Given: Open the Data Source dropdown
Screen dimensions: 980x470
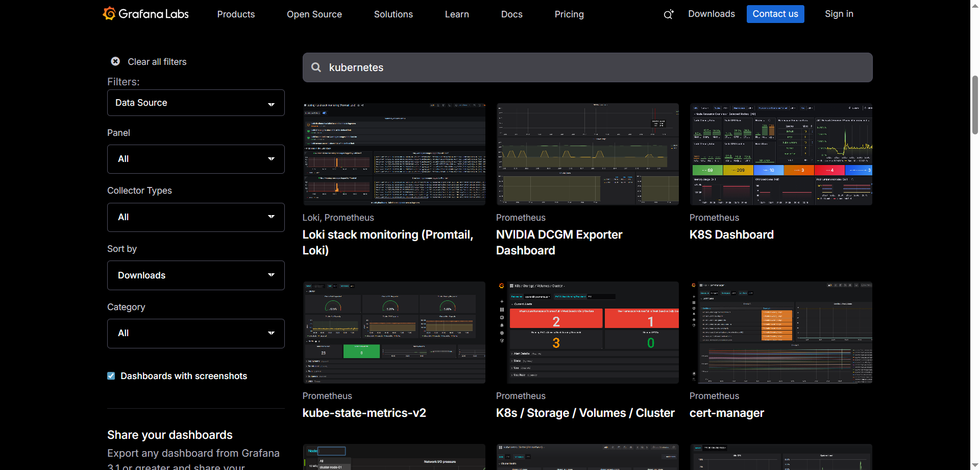Looking at the screenshot, I should [196, 103].
